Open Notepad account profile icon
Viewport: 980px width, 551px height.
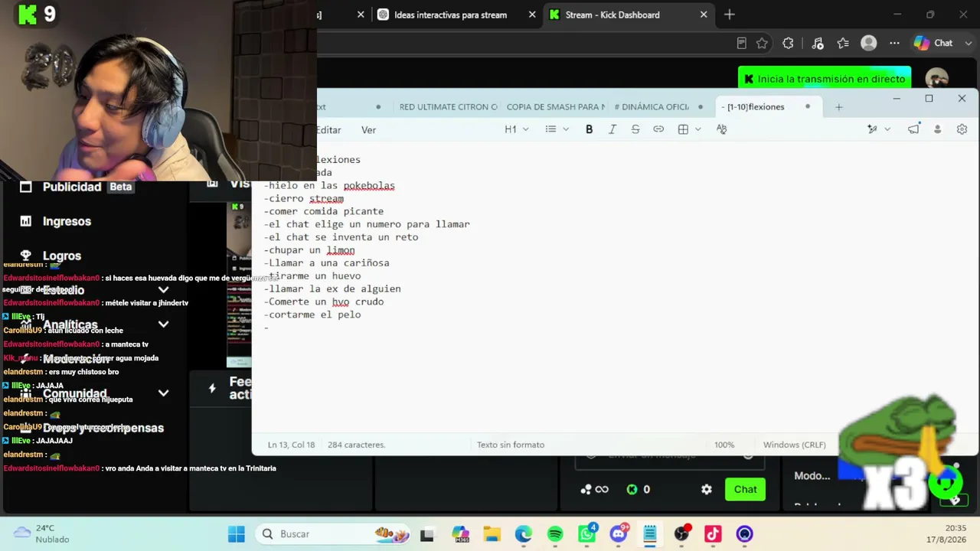937,129
